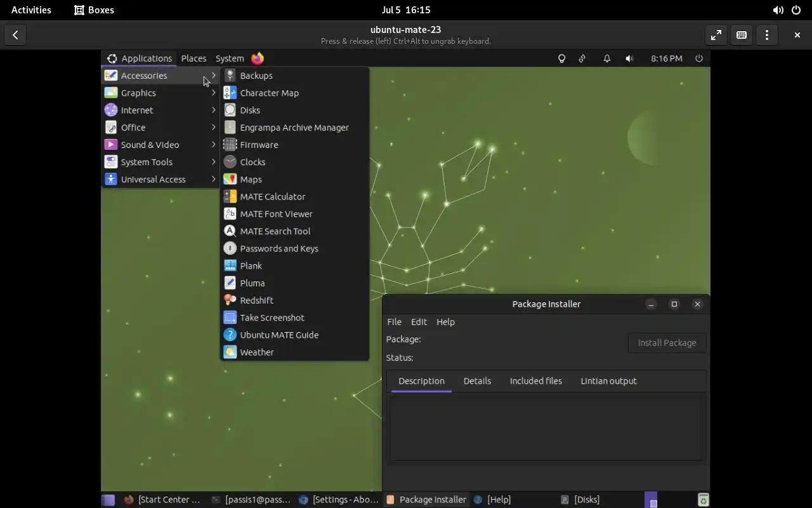Open Boxes keyboard shortcuts button
Screen dimensions: 812x508
(x=742, y=36)
